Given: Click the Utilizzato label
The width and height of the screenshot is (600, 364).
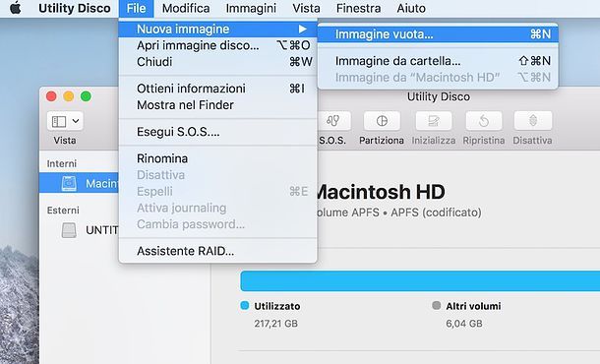Looking at the screenshot, I should click(277, 306).
